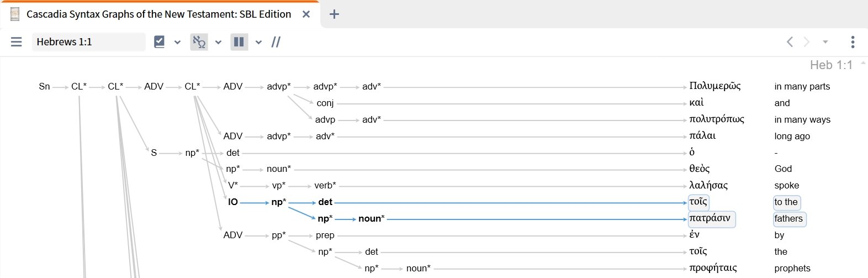Image resolution: width=868 pixels, height=278 pixels.
Task: Select the Greek word ἐν
Action: (695, 235)
